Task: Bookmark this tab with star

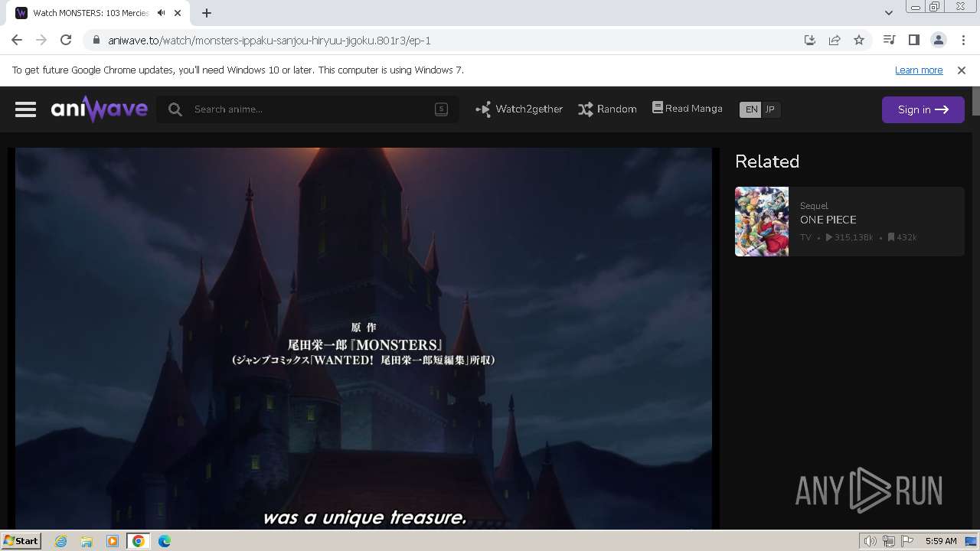Action: [x=859, y=40]
